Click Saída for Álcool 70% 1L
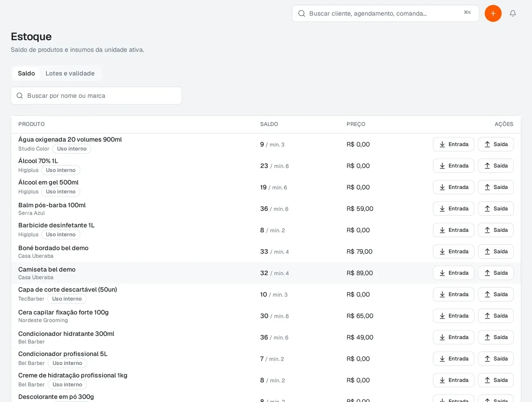This screenshot has height=402, width=532. point(496,166)
